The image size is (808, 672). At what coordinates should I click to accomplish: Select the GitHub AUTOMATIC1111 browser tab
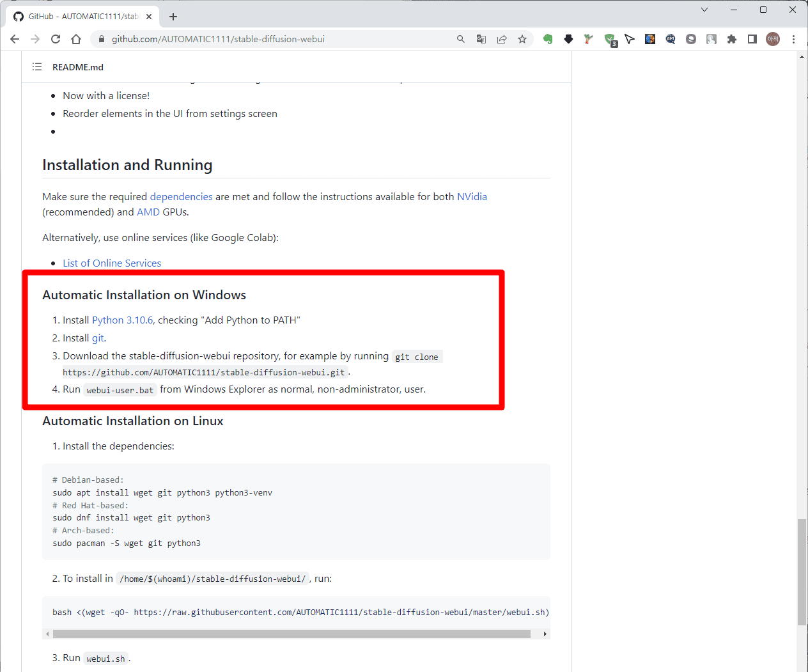(83, 17)
